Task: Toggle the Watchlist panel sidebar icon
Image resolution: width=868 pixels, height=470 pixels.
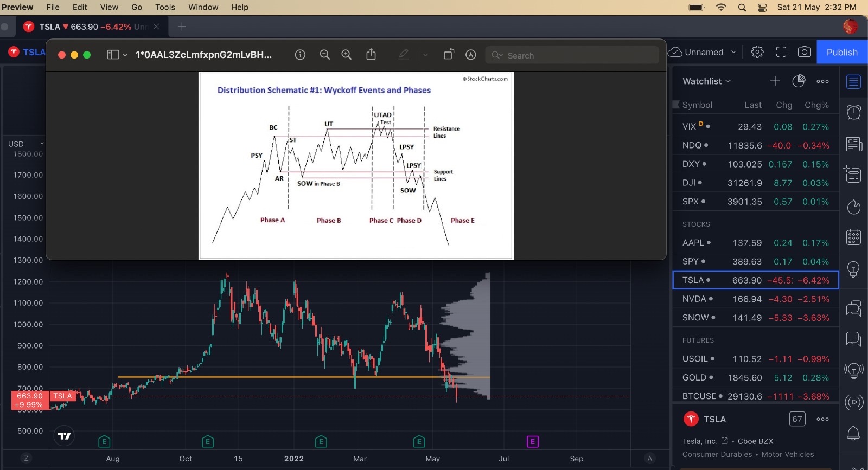Action: [x=853, y=81]
